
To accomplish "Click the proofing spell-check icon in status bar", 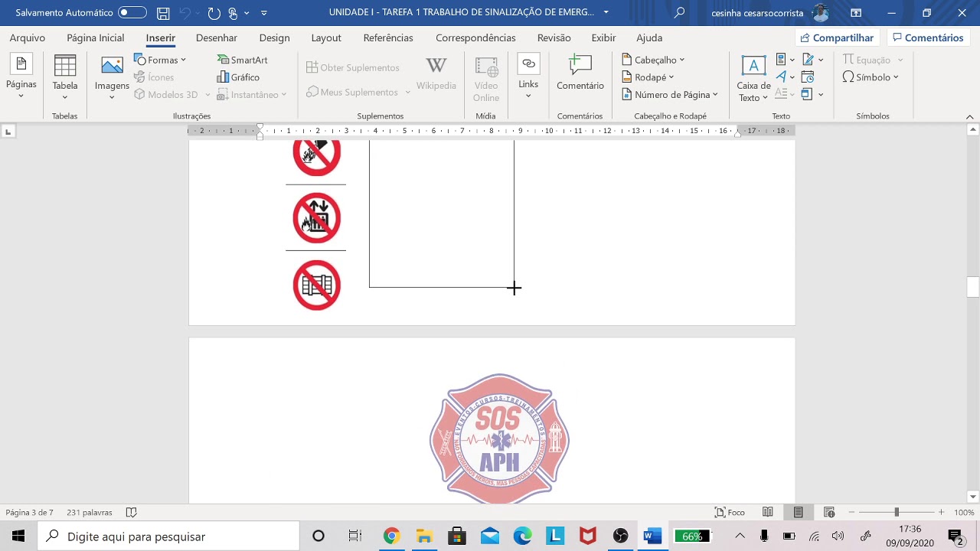I will pos(131,513).
